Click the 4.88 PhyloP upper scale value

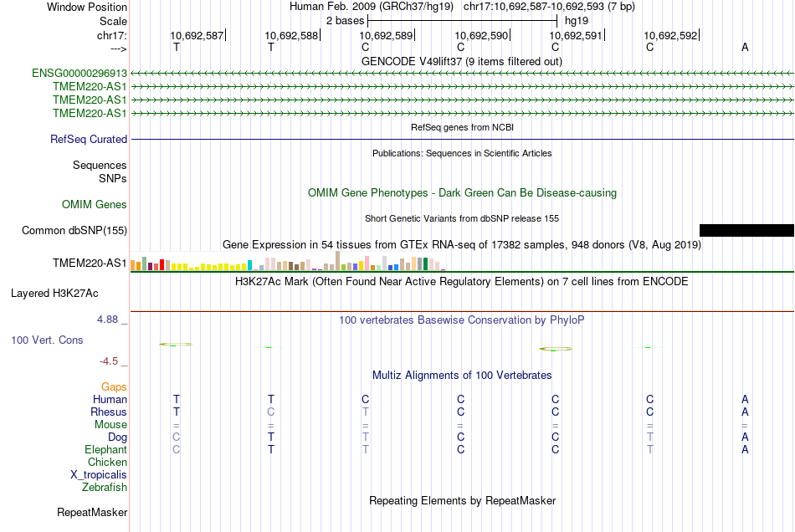pos(107,320)
